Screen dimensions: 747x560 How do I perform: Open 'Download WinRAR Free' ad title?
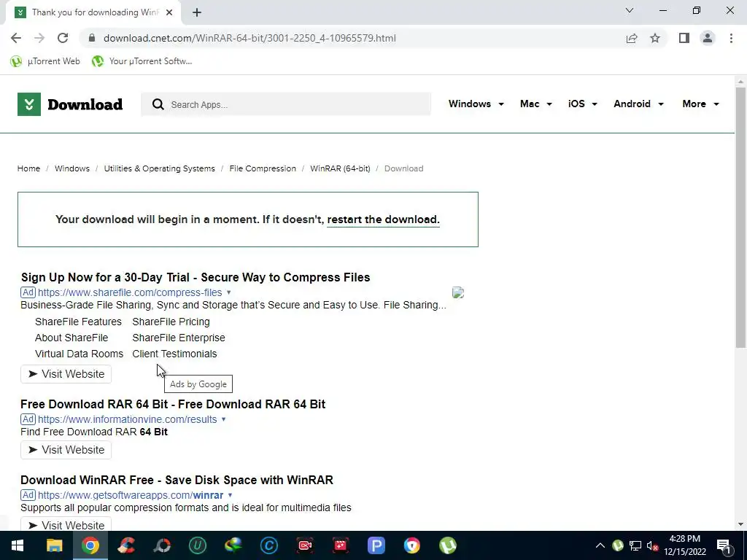[177, 480]
